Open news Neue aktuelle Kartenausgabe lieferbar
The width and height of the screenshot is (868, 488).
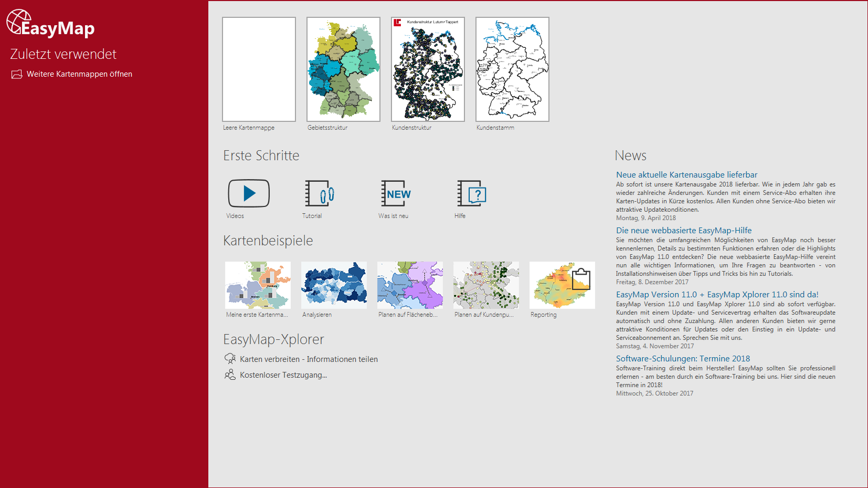click(686, 175)
